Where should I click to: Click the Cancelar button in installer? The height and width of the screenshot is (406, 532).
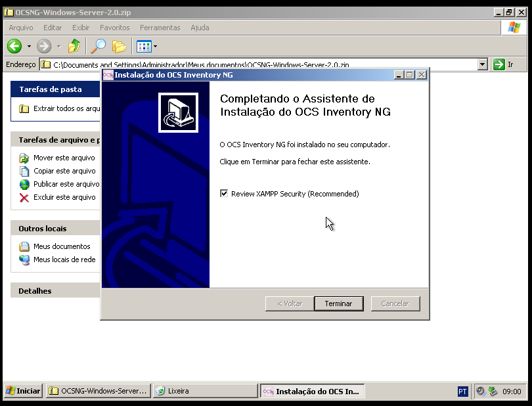pos(395,304)
